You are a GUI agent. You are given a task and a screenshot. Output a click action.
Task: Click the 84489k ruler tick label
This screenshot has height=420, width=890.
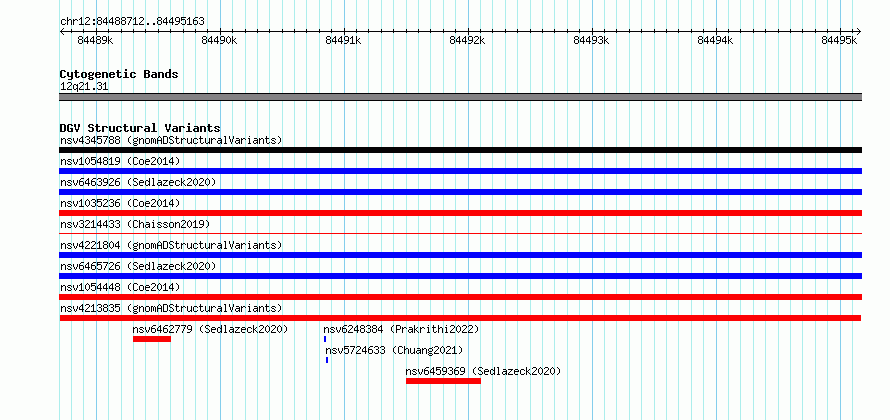click(96, 40)
